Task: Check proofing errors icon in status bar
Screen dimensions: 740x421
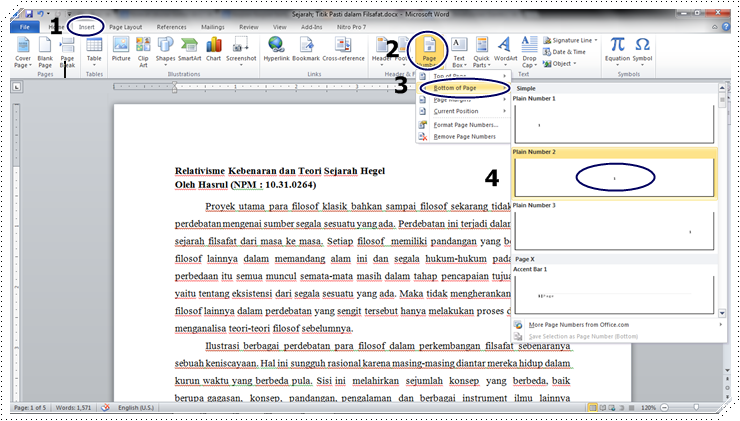Action: click(x=105, y=407)
